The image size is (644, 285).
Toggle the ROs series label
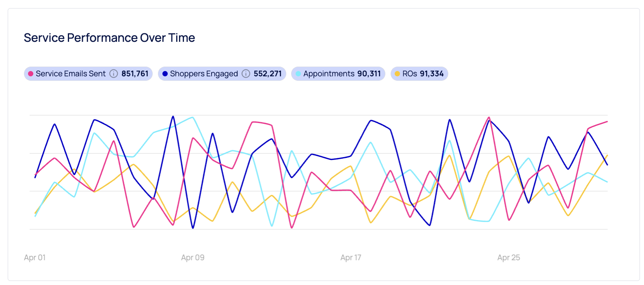[x=410, y=73]
